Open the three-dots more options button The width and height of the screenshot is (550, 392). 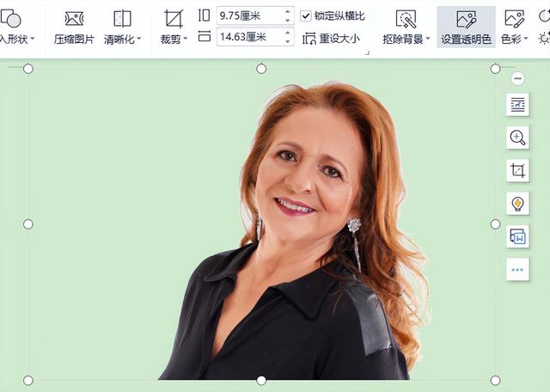tap(517, 269)
